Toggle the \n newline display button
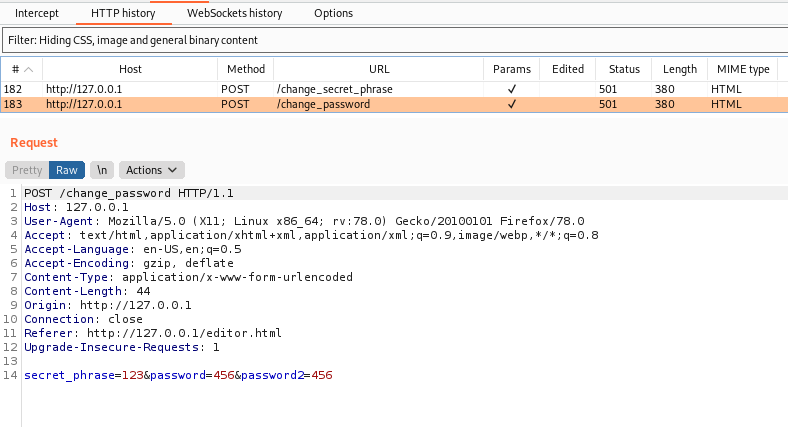 [x=102, y=170]
